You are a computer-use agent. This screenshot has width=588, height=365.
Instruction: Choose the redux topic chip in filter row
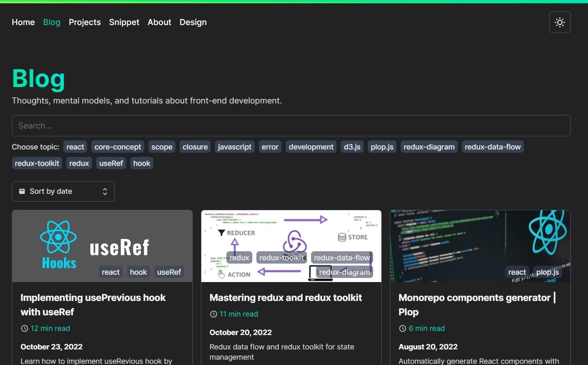[79, 163]
